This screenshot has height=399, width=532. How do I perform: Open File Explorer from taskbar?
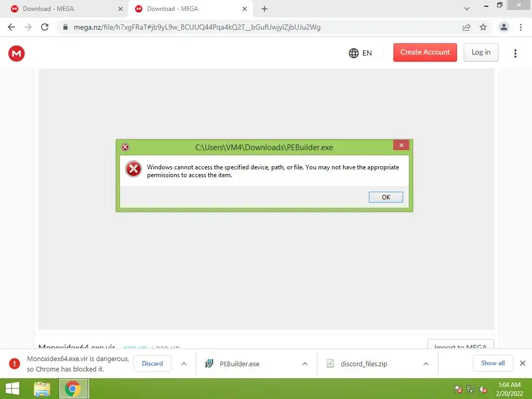(x=42, y=389)
